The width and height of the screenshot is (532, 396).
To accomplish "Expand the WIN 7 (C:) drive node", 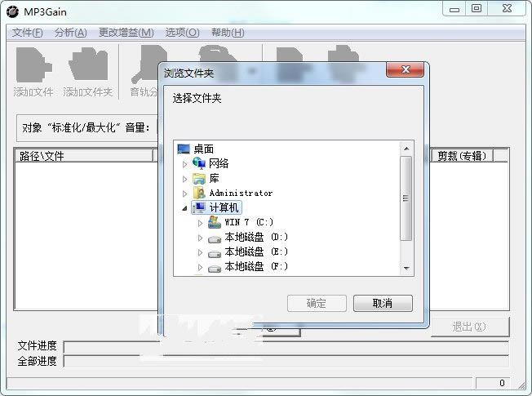I will click(200, 223).
